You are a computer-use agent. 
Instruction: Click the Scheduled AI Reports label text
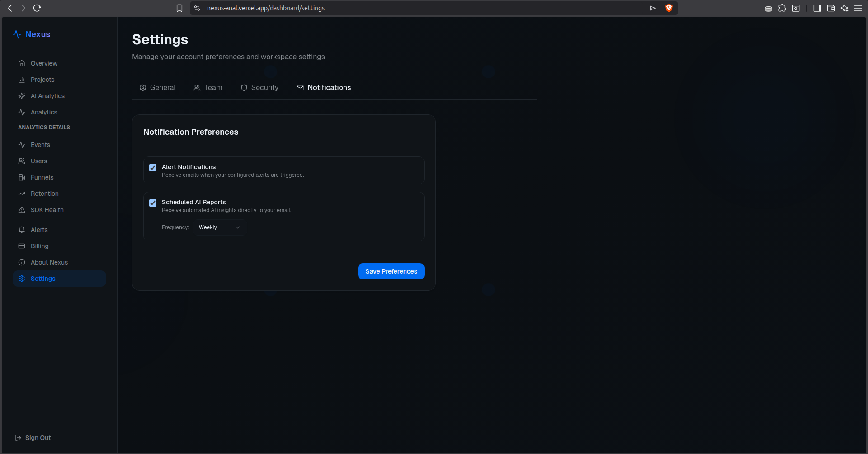click(x=193, y=202)
